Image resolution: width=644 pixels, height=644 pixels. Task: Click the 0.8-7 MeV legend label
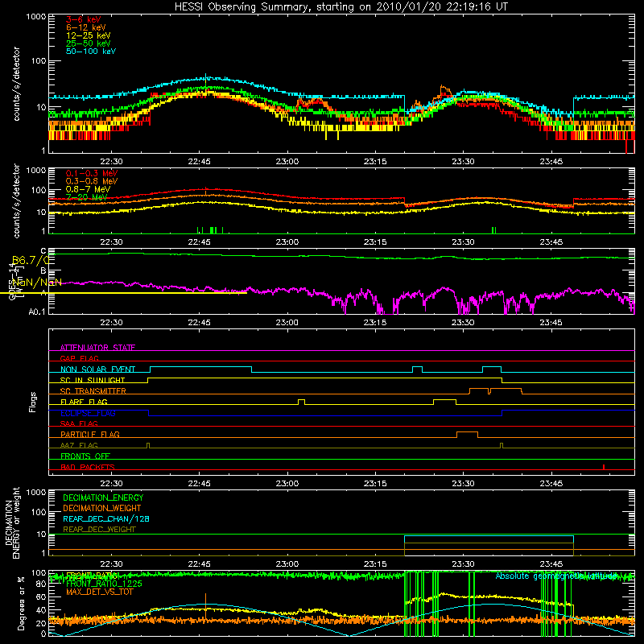89,189
